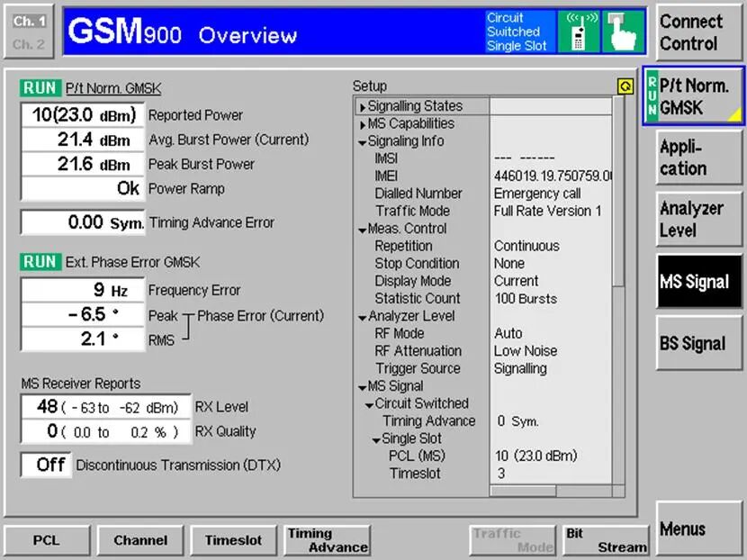747x560 pixels.
Task: Click the Timing Advance bottom softkey
Action: tap(328, 540)
